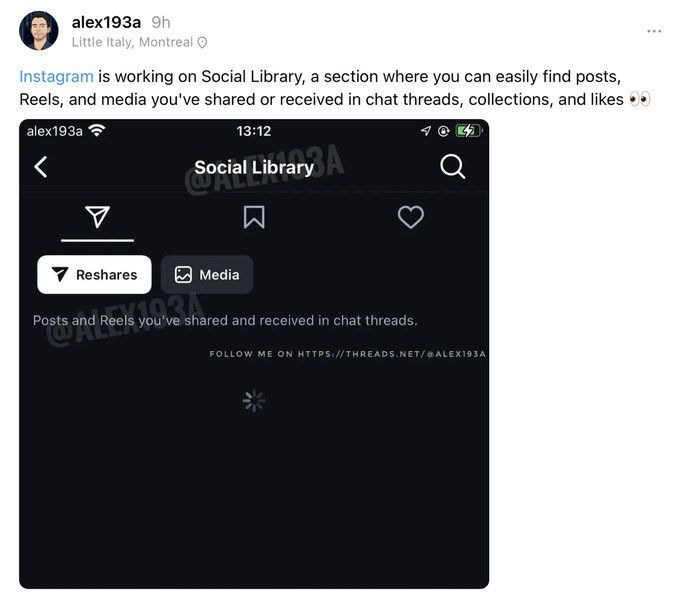Tap the Wi-Fi status icon
Image resolution: width=680 pixels, height=601 pixels.
click(97, 131)
